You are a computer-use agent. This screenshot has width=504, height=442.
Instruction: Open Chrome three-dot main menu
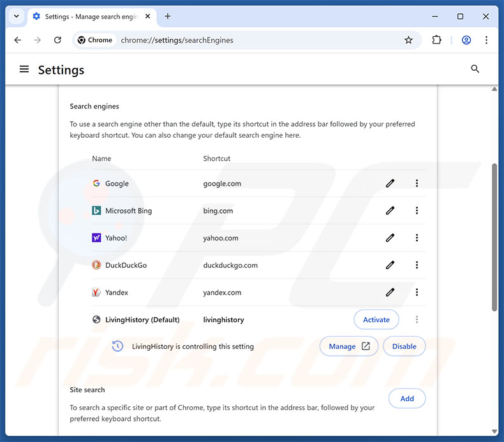coord(486,40)
